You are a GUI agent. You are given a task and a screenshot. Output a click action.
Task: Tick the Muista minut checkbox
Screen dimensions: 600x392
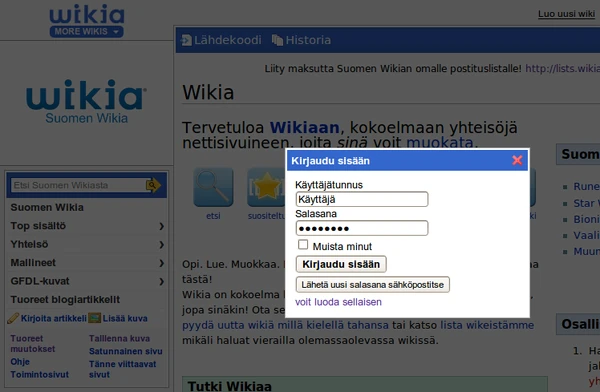click(303, 245)
